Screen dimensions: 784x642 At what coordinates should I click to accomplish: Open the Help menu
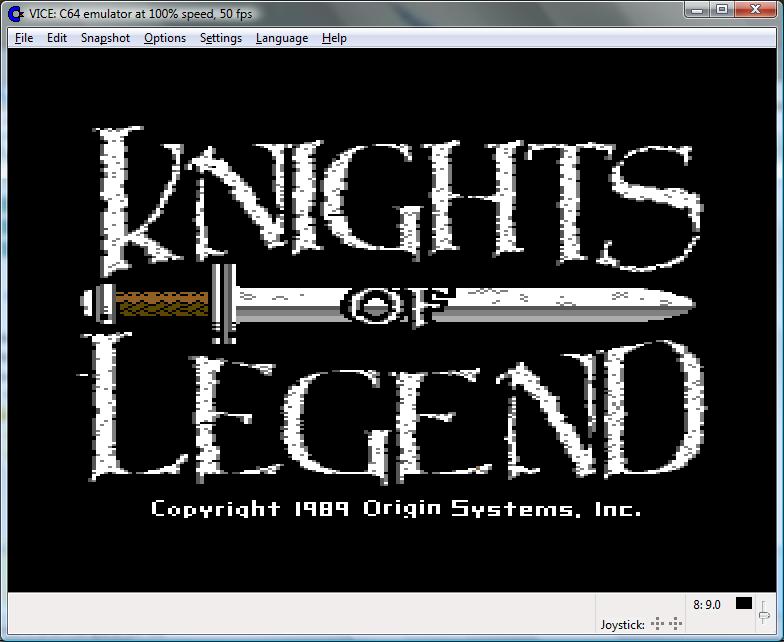coord(334,38)
